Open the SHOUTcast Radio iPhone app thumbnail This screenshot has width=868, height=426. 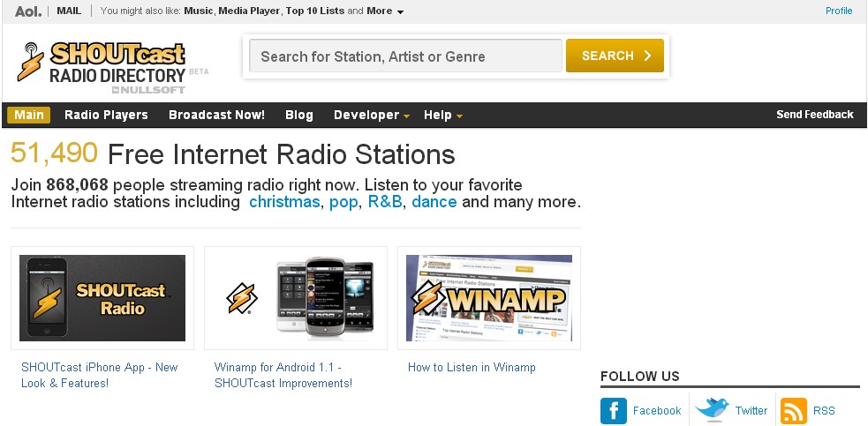pos(102,297)
